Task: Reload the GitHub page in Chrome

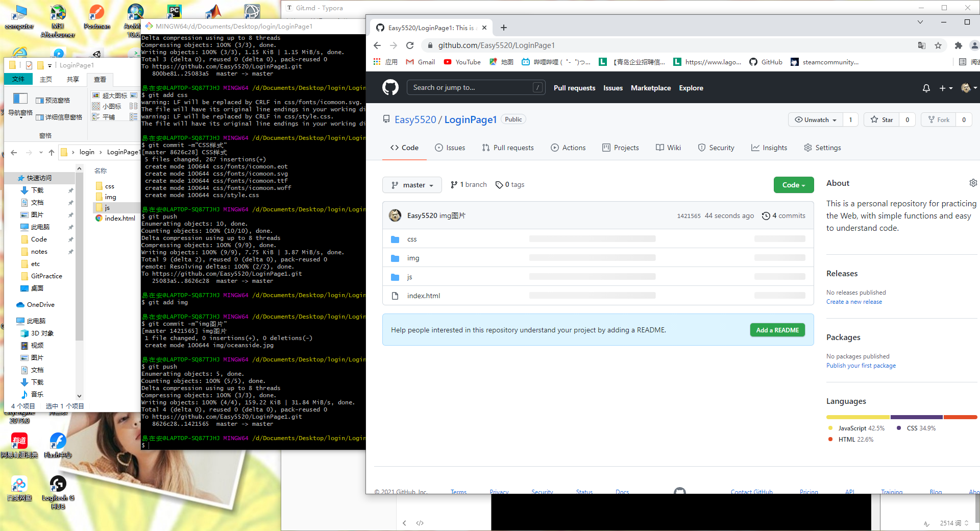Action: 409,45
